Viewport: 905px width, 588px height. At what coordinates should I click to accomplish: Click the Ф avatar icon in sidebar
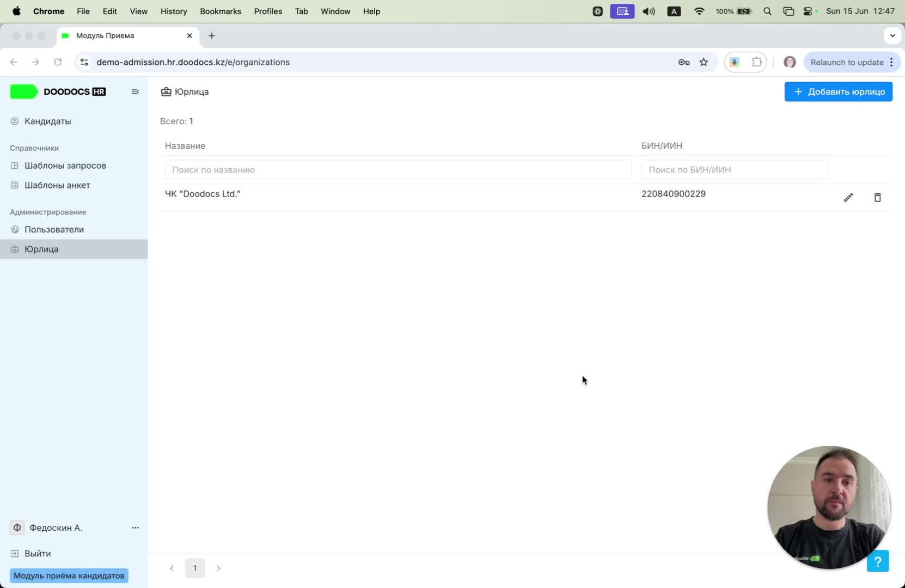coord(17,528)
